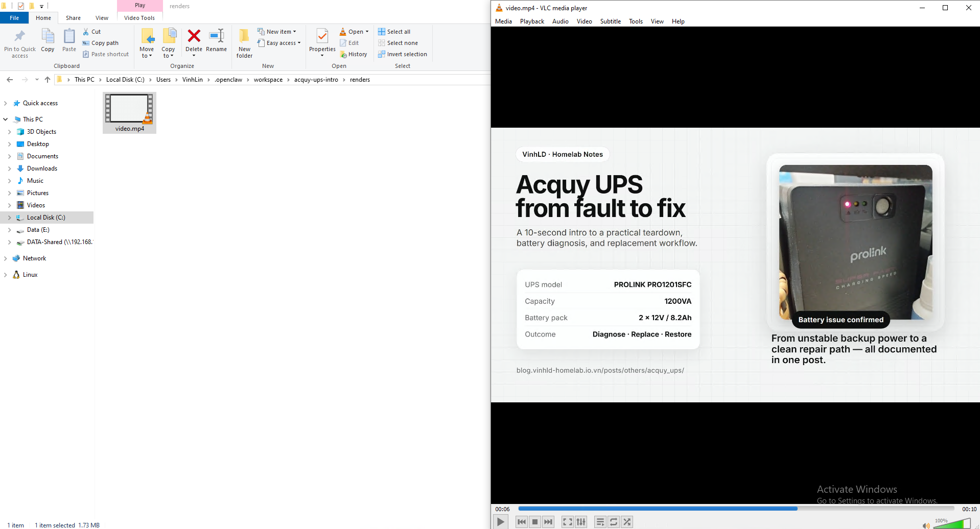Click the Properties quick access toolbar icon
This screenshot has height=529, width=980.
(21, 6)
